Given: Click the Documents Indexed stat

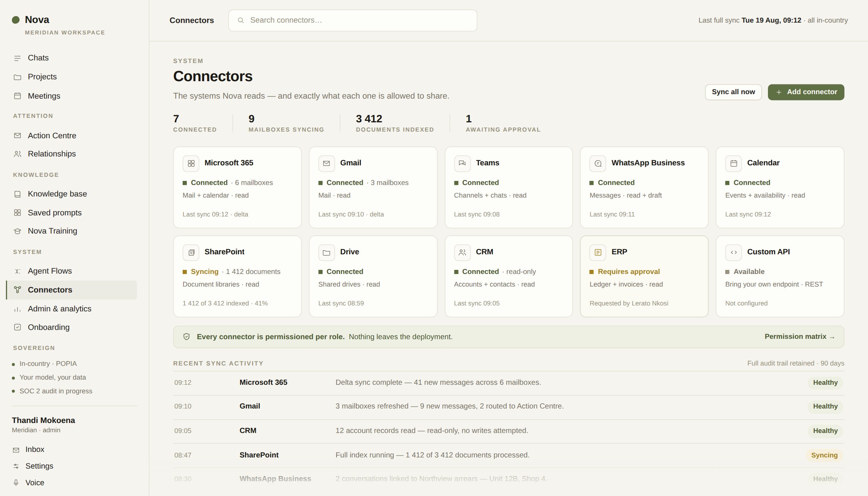Looking at the screenshot, I should pyautogui.click(x=395, y=123).
